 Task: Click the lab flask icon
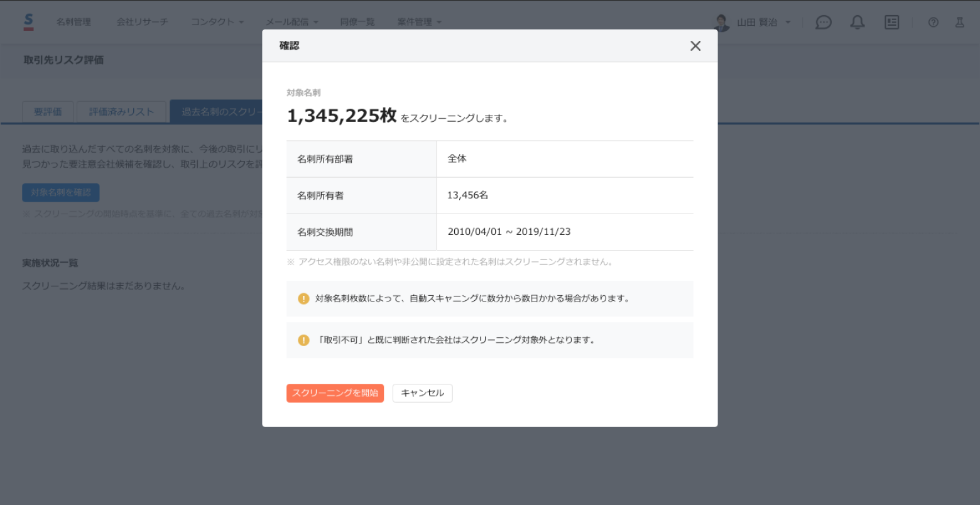coord(959,22)
